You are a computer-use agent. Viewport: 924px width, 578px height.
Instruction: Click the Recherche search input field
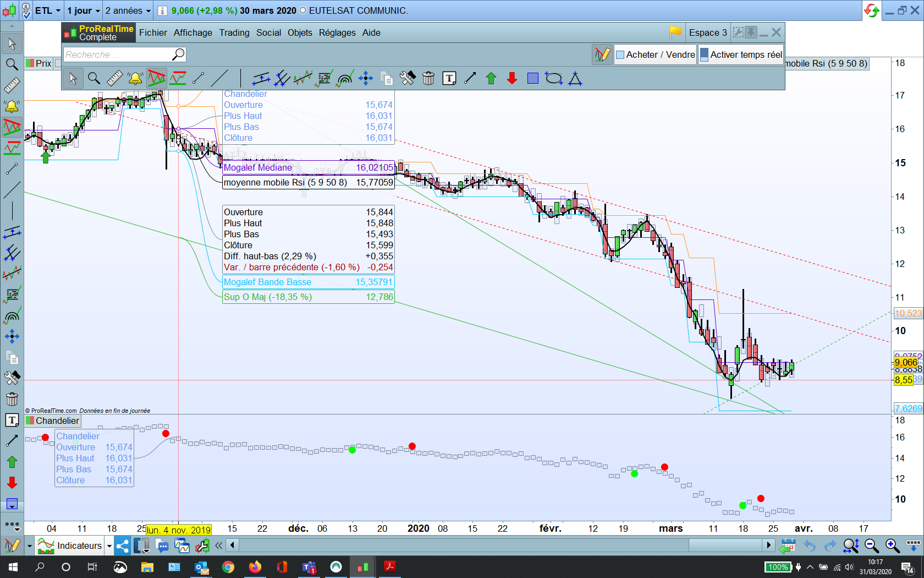(125, 54)
